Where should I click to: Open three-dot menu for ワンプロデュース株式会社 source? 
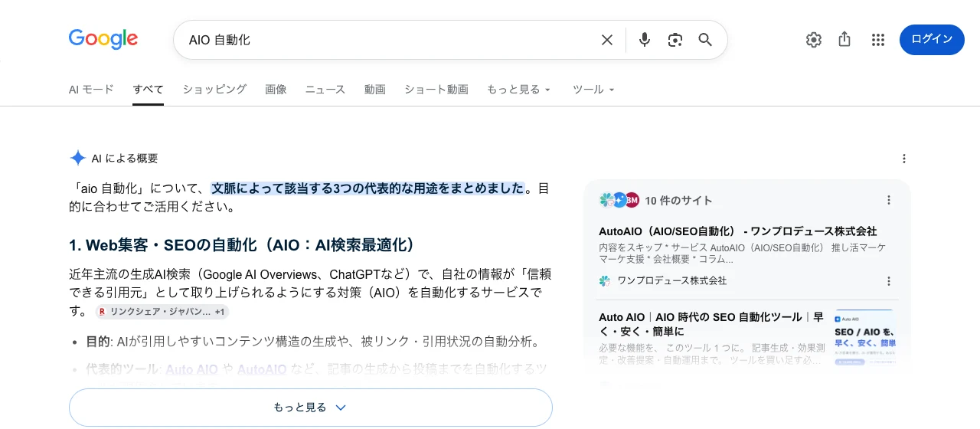point(889,281)
